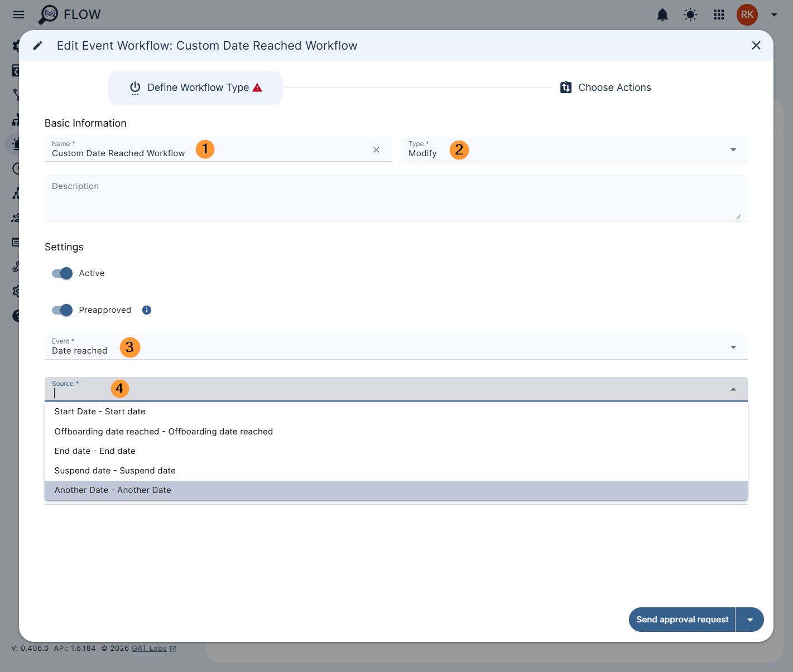Screen dimensions: 793x672
Task: Open the Type Modify dropdown
Action: pyautogui.click(x=733, y=149)
